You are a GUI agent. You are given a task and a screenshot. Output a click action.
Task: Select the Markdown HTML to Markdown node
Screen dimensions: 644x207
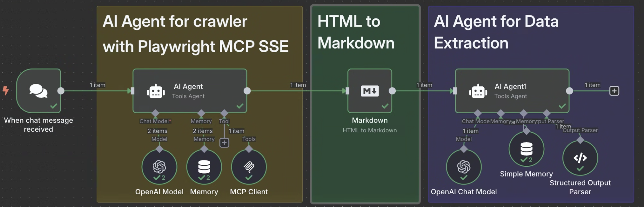coord(369,91)
